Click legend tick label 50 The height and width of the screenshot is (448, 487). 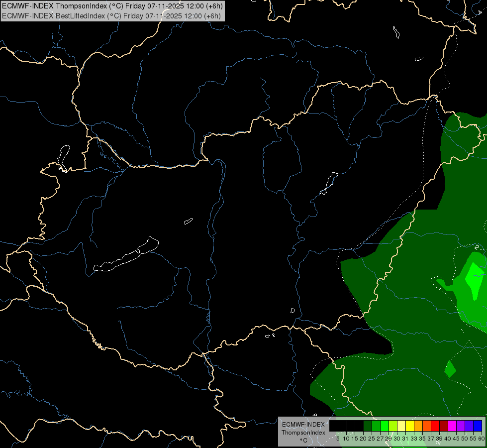click(464, 439)
